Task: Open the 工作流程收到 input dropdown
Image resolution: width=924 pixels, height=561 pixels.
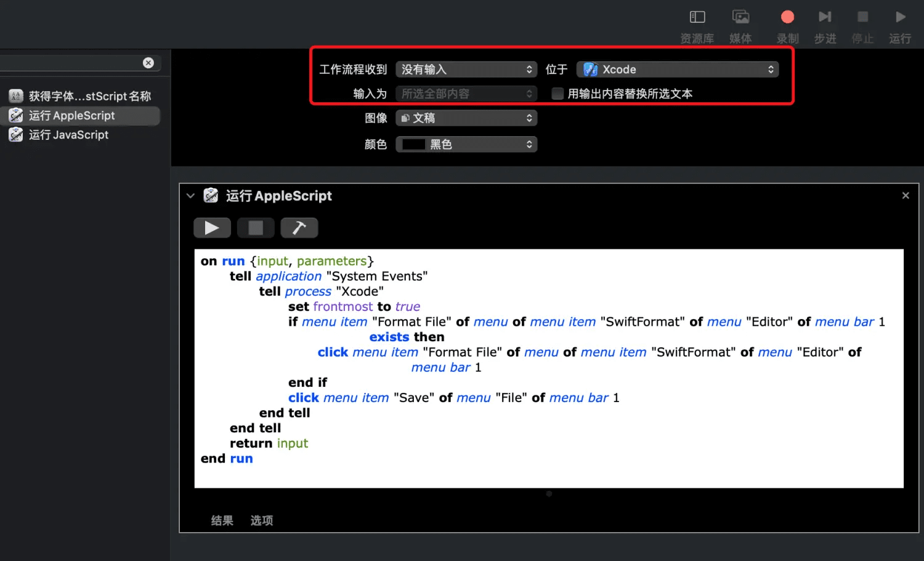Action: pos(466,69)
